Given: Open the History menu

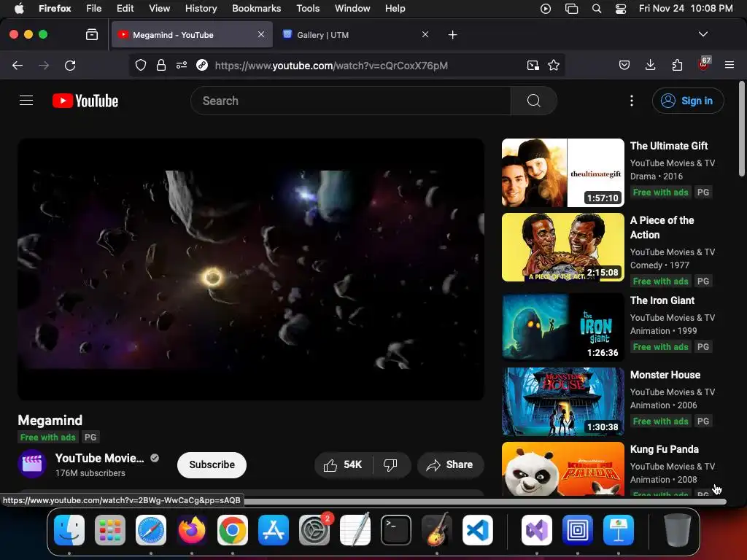Looking at the screenshot, I should (201, 8).
